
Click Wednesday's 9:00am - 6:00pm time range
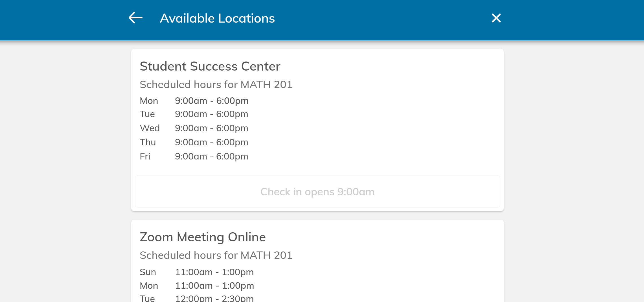(x=211, y=128)
